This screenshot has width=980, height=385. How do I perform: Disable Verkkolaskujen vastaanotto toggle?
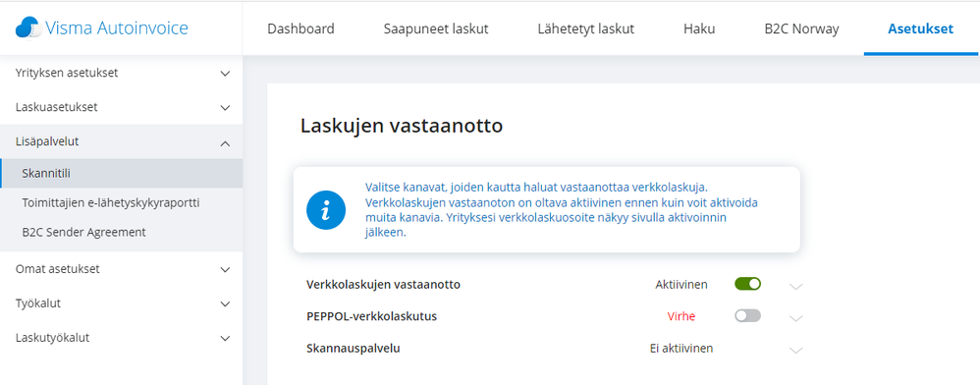point(747,284)
